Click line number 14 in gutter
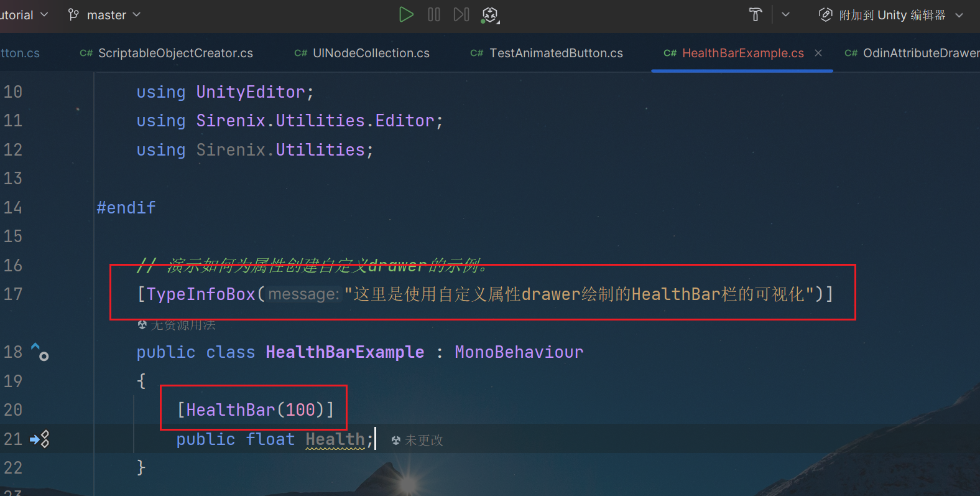The image size is (980, 496). click(x=13, y=208)
